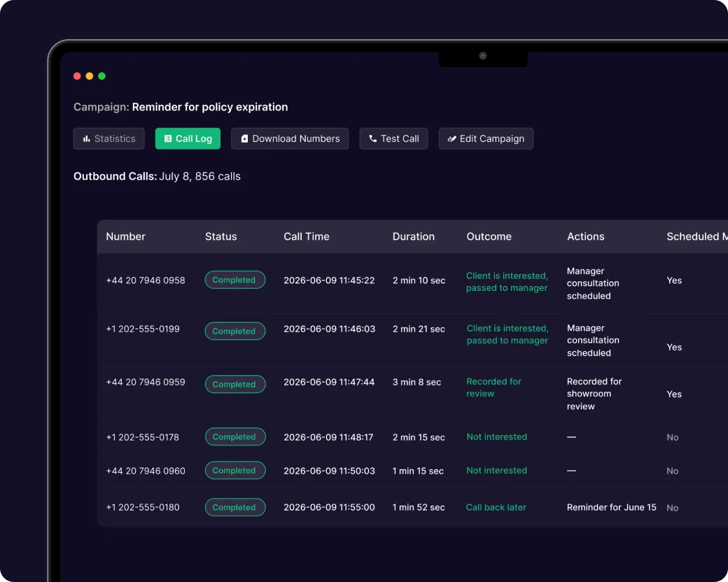Open the Call back later outcome
Image resolution: width=728 pixels, height=582 pixels.
click(496, 507)
